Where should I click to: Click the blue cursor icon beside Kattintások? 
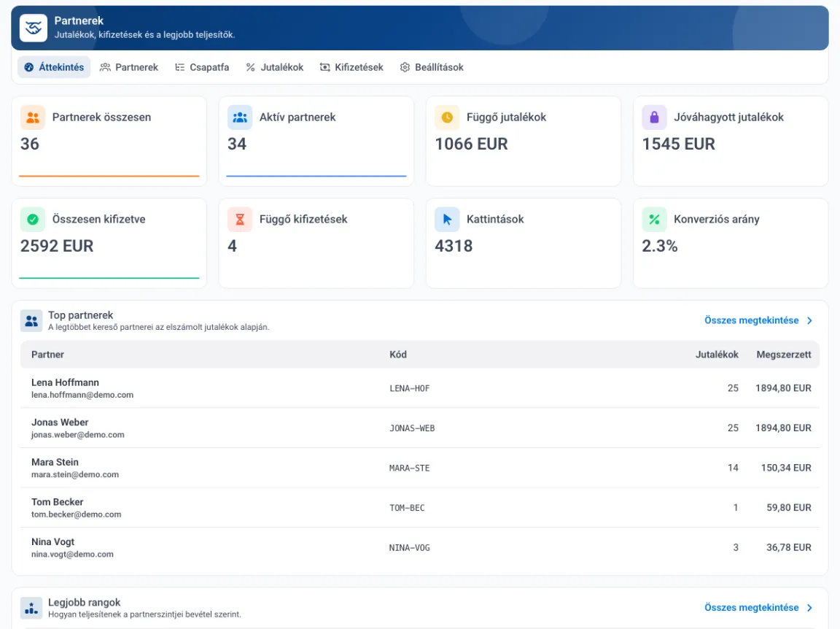[x=447, y=220]
